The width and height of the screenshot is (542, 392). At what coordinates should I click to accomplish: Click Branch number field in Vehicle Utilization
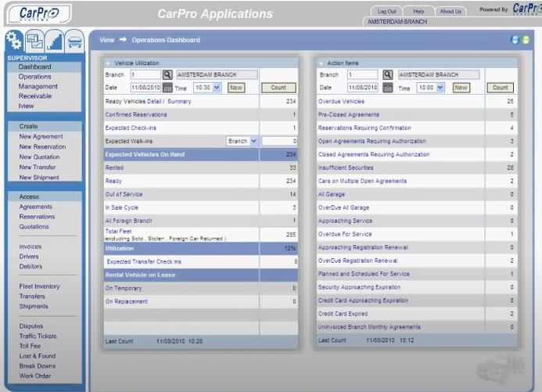[145, 74]
